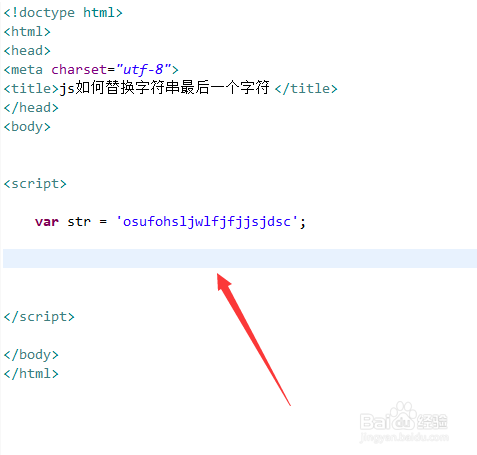Click the closing title tag
The image size is (477, 455).
click(306, 89)
